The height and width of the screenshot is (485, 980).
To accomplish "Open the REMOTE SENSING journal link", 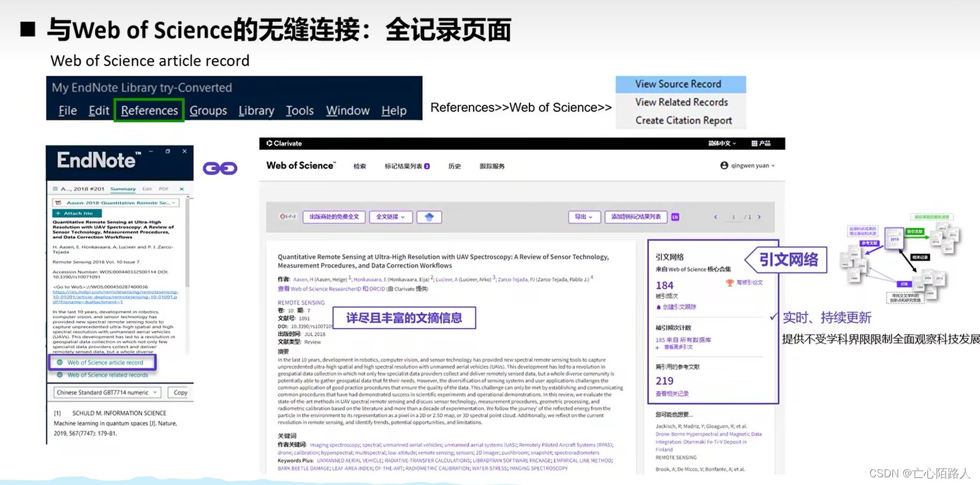I will pos(301,303).
